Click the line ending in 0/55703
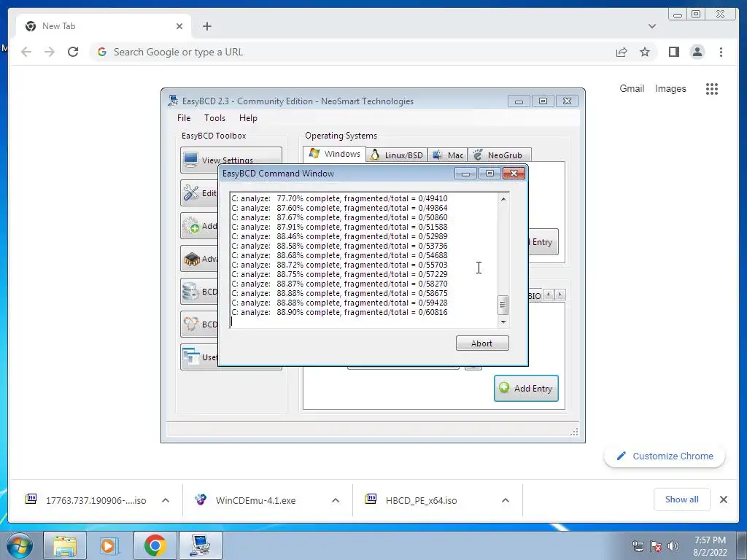Image resolution: width=747 pixels, height=560 pixels. (339, 265)
